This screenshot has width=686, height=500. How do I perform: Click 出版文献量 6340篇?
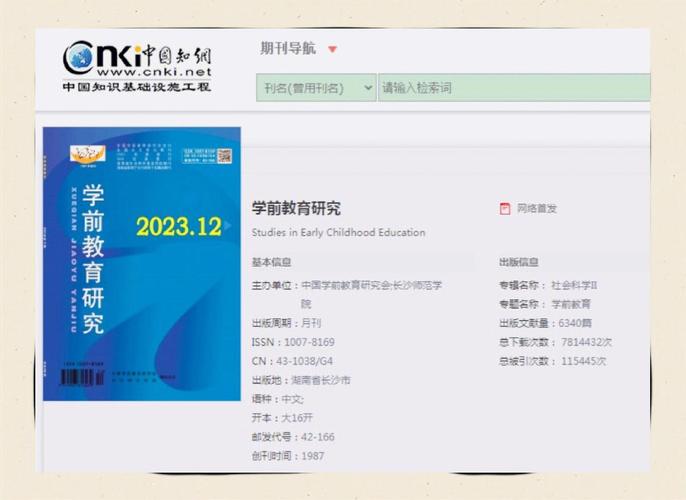point(546,323)
